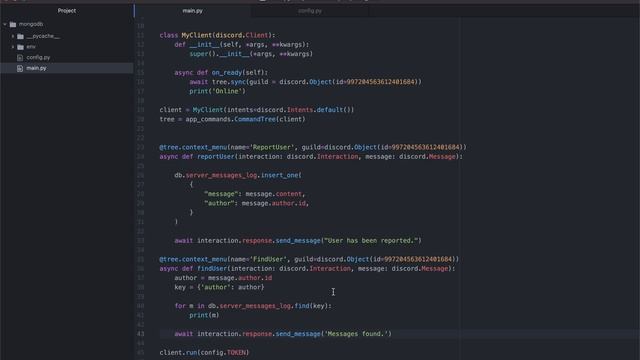Click line number 45 in the gutter
This screenshot has height=360, width=640.
(140, 353)
